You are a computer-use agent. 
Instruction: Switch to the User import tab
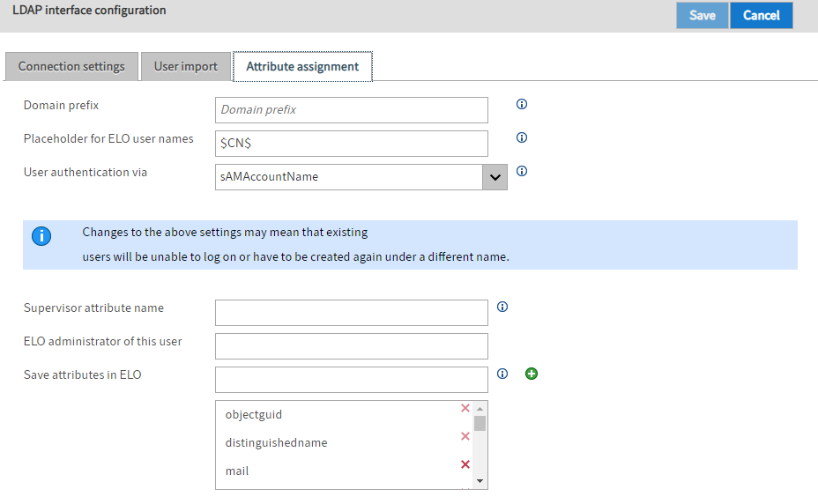[x=186, y=67]
